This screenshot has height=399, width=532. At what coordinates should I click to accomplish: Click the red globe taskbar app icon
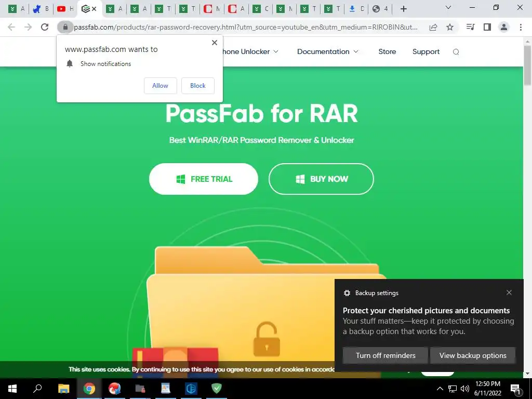pos(115,389)
